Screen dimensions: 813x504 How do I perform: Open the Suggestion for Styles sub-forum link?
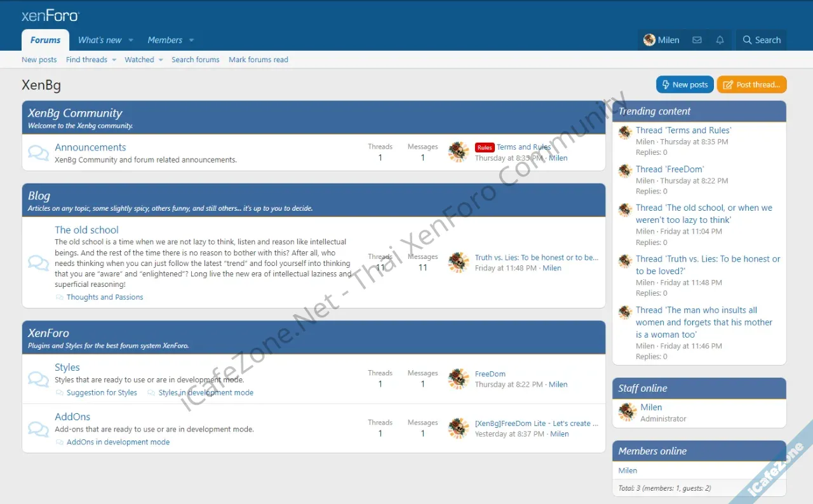(102, 393)
